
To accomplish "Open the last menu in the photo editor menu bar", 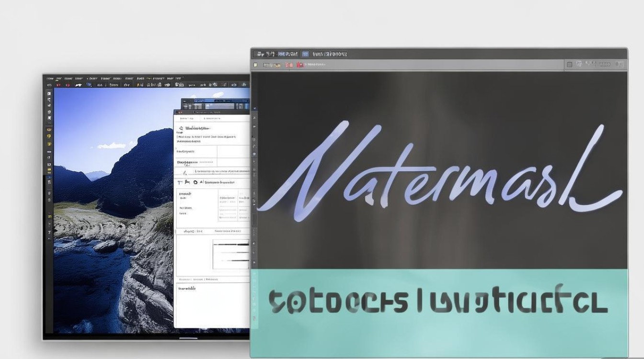I will pyautogui.click(x=178, y=78).
